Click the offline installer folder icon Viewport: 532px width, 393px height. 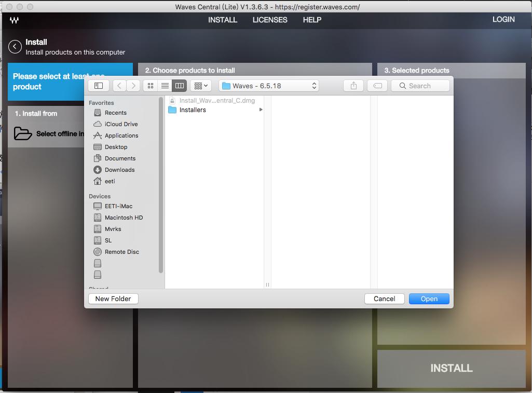pyautogui.click(x=23, y=133)
